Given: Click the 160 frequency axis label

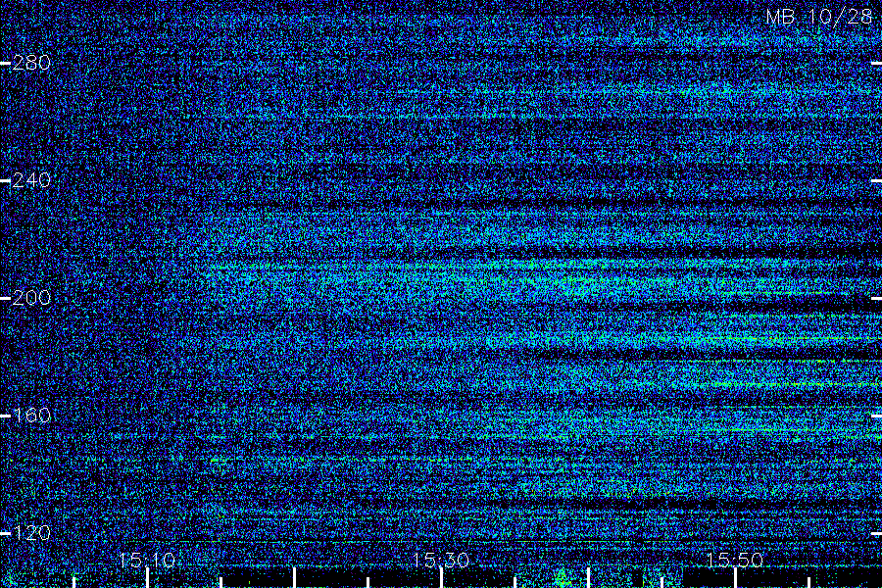Looking at the screenshot, I should 31,416.
